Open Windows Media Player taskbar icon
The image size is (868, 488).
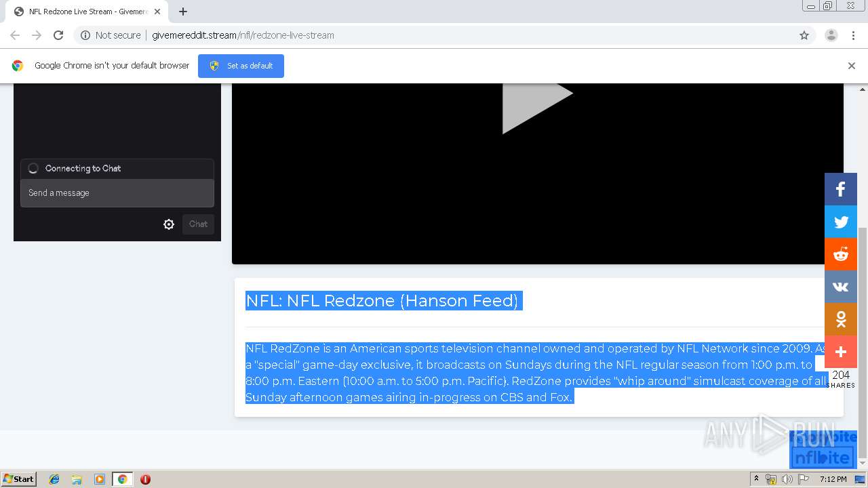[x=100, y=479]
